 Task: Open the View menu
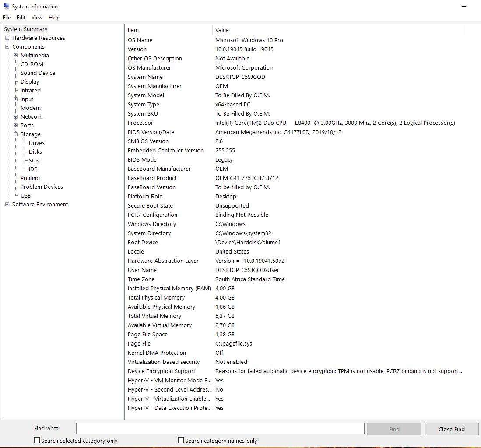tap(37, 18)
